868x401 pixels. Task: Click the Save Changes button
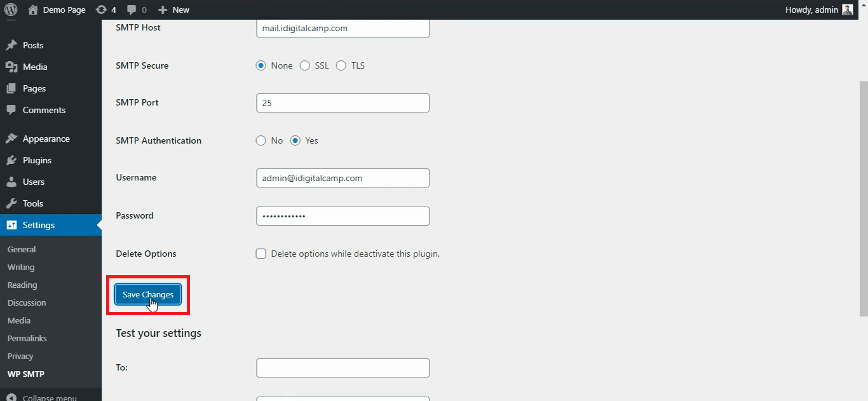click(x=148, y=294)
